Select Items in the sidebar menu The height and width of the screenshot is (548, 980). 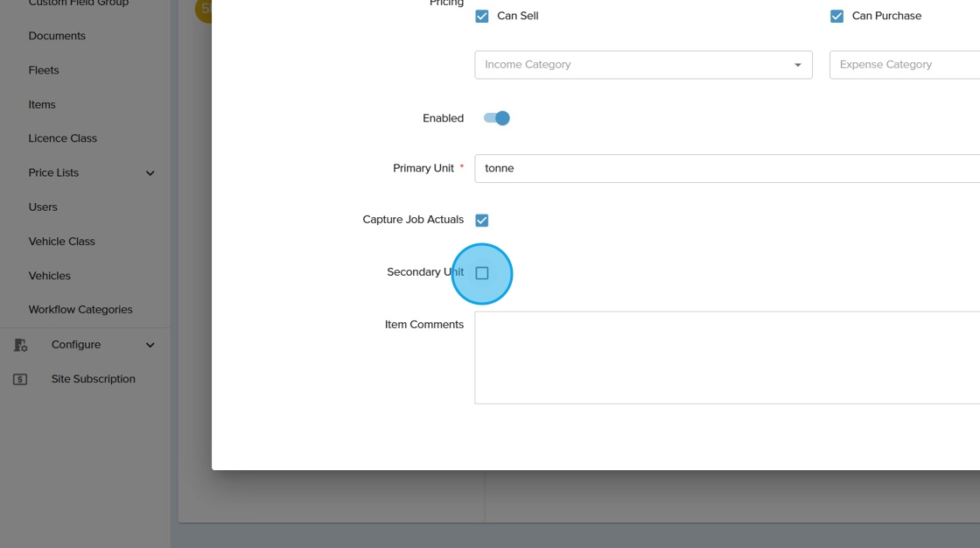click(42, 104)
